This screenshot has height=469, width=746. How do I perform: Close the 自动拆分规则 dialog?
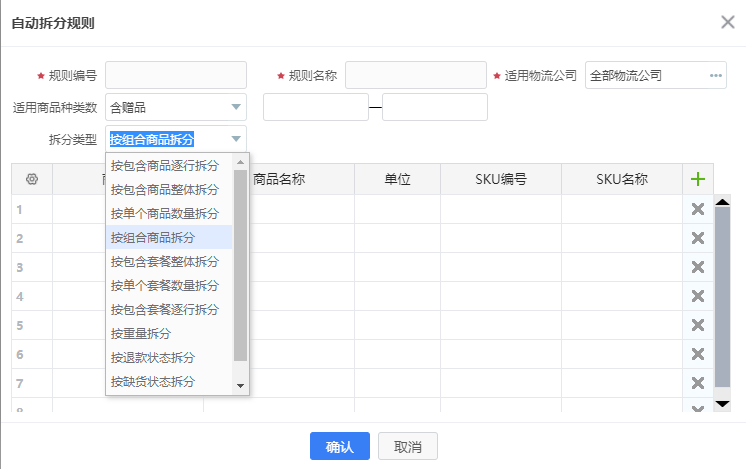click(727, 22)
